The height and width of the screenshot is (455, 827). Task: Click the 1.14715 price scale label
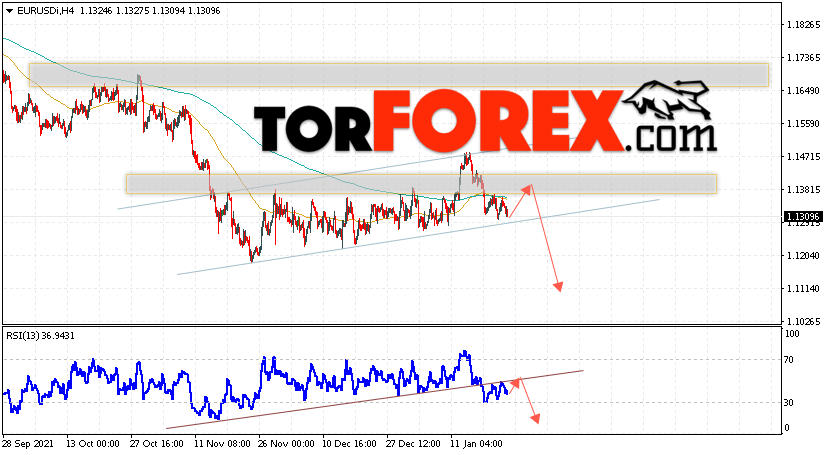tap(803, 157)
